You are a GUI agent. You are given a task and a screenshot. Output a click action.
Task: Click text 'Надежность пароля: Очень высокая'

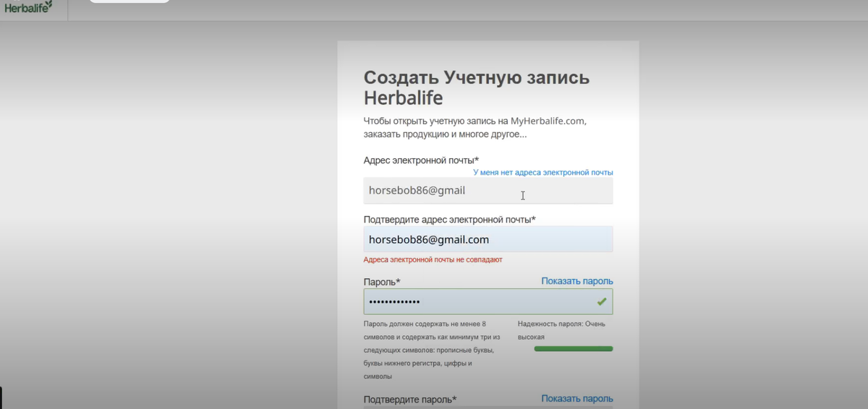(561, 330)
